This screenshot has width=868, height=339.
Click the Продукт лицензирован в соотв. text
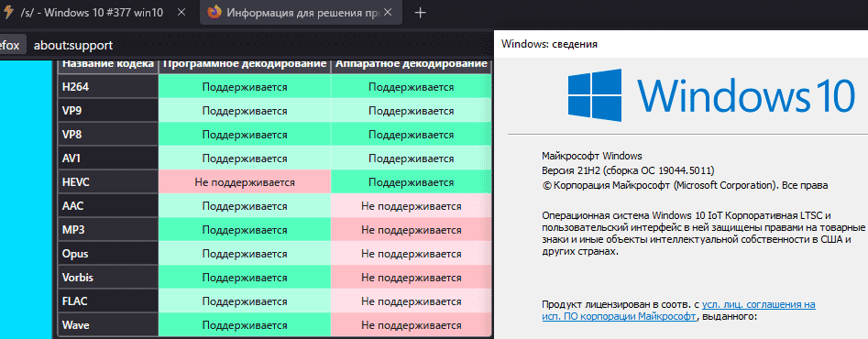(x=621, y=305)
